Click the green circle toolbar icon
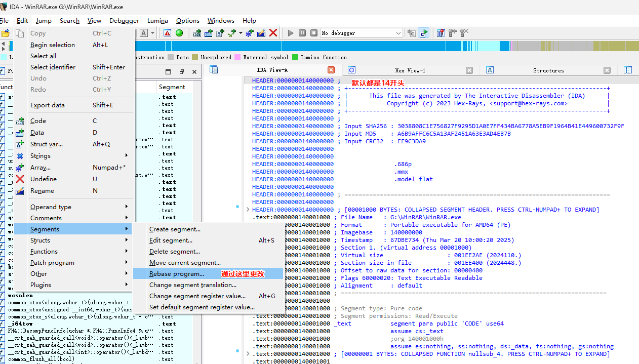The height and width of the screenshot is (364, 639). 179,33
